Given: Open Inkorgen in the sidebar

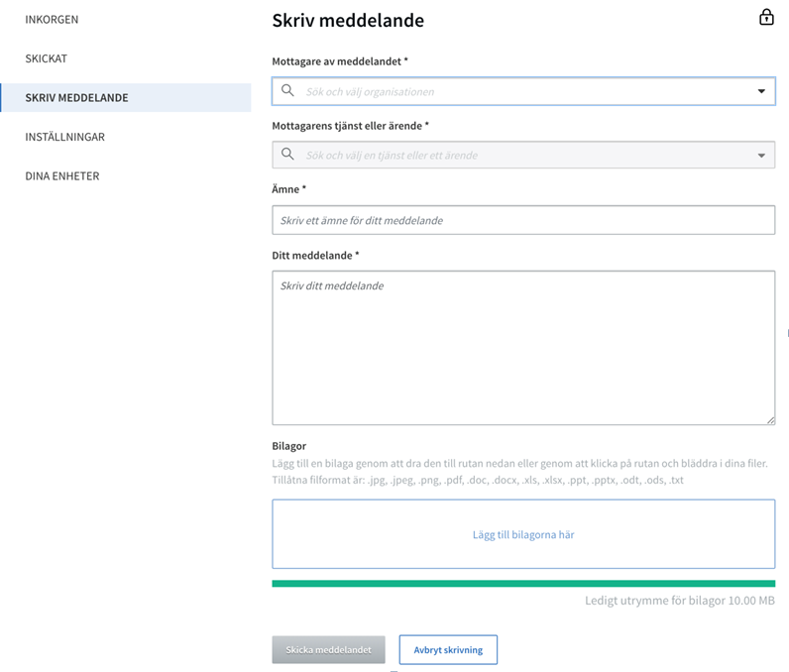Looking at the screenshot, I should [x=52, y=20].
